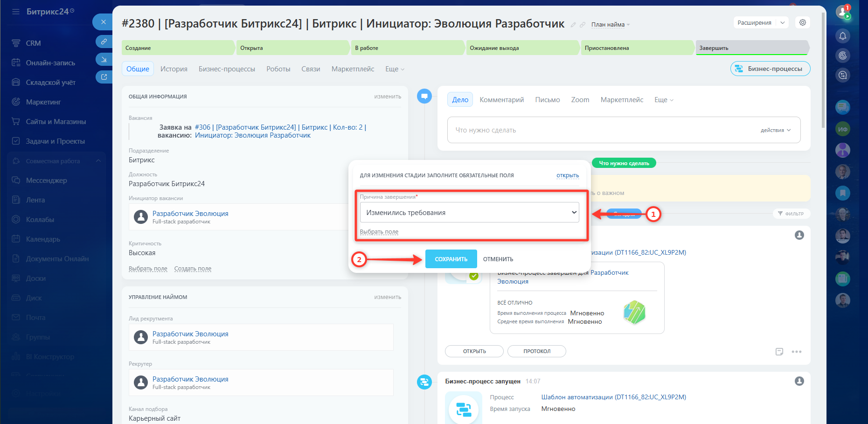Select the В работе stage
Viewport: 868px width, 424px height.
point(408,48)
